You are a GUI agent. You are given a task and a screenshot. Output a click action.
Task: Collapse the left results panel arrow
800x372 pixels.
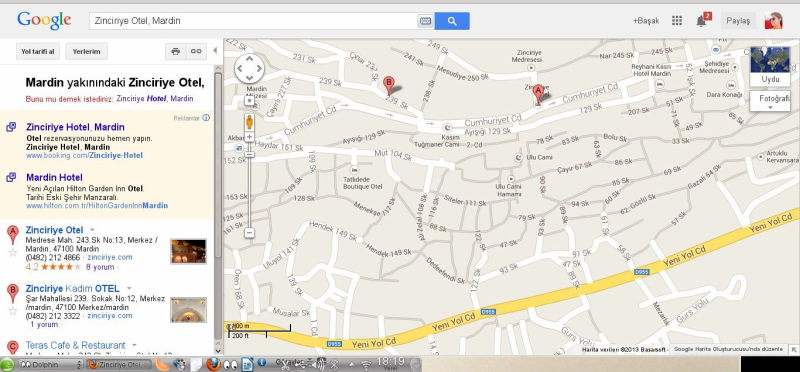click(215, 51)
